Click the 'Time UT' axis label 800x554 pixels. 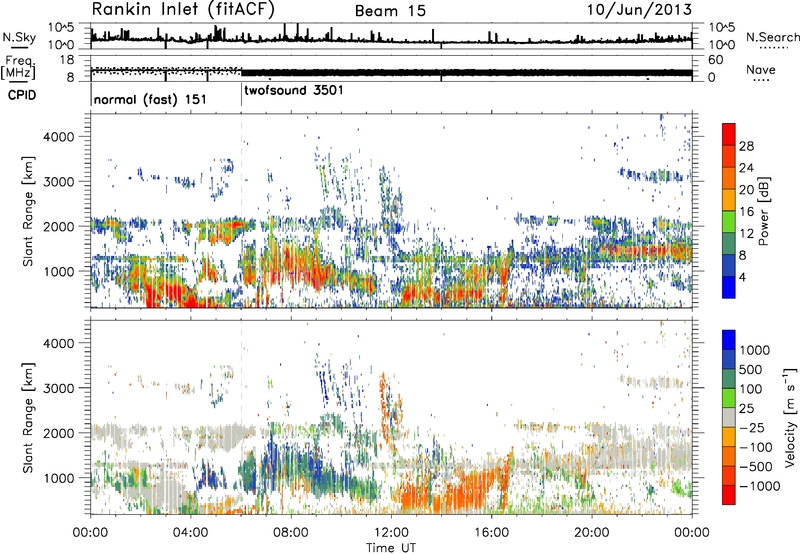[391, 548]
